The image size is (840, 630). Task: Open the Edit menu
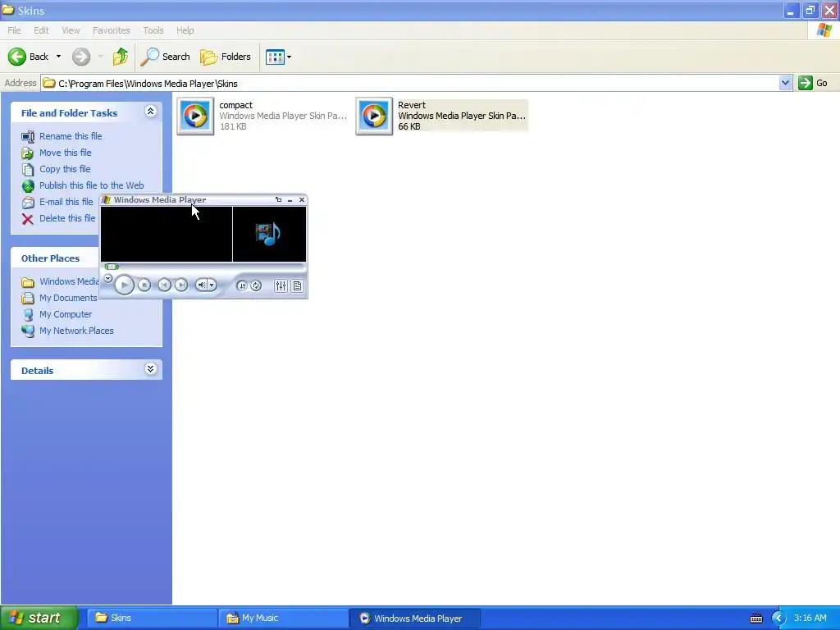[41, 30]
